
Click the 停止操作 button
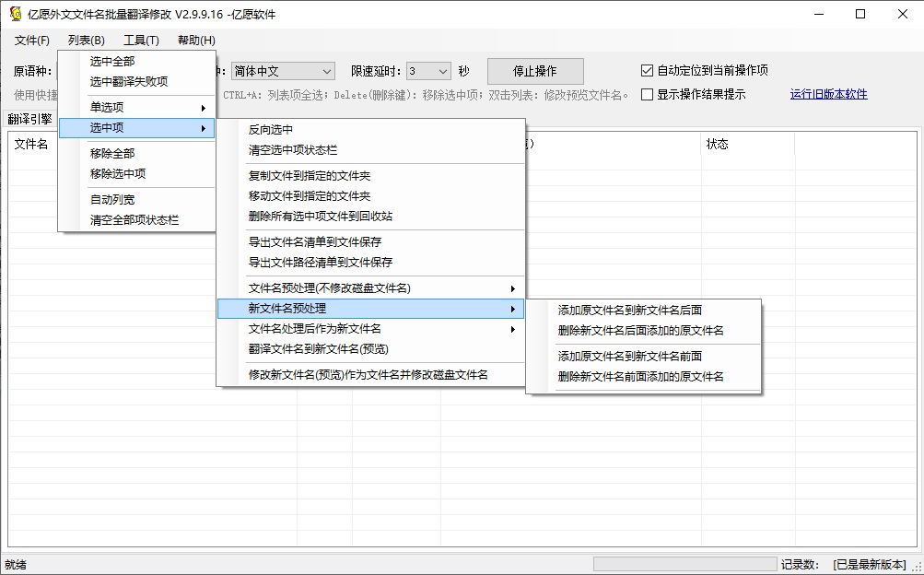coord(535,71)
